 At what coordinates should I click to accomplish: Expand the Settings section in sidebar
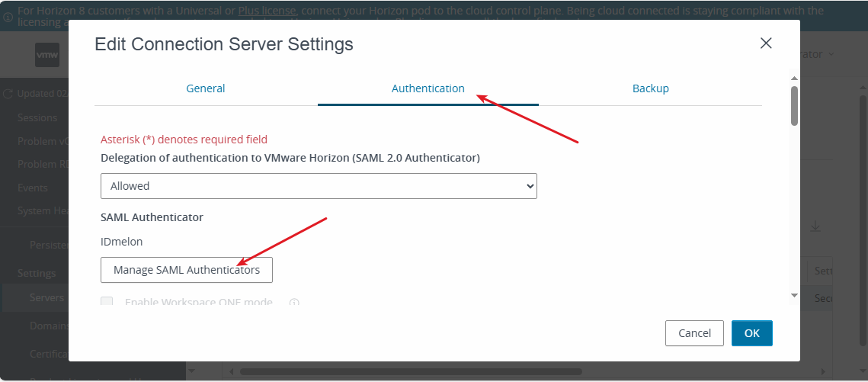[37, 273]
